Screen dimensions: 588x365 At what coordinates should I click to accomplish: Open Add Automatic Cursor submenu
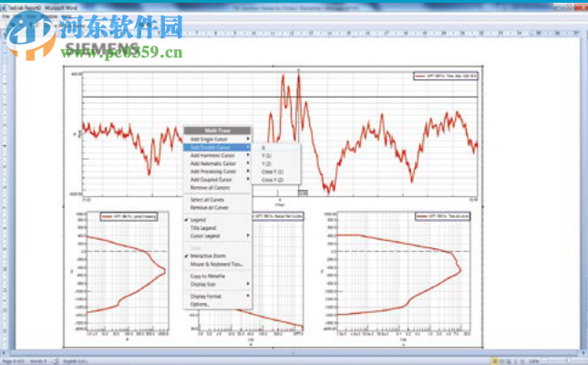click(217, 163)
